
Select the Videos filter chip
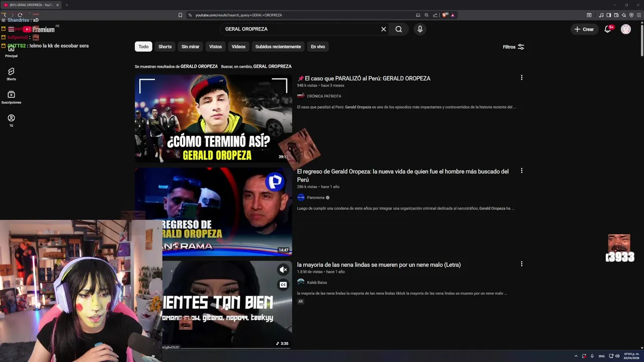pyautogui.click(x=238, y=47)
